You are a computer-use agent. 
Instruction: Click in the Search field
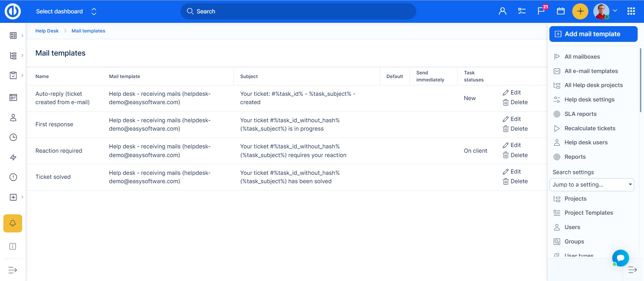pyautogui.click(x=299, y=11)
